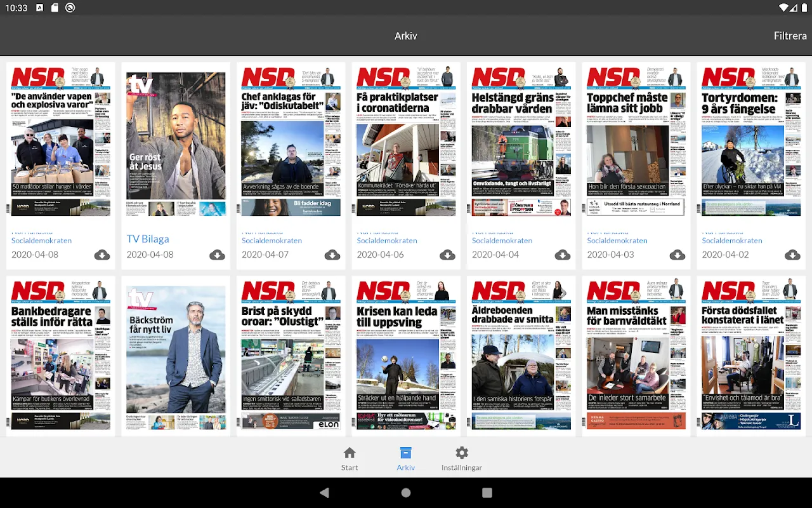Open cover "Bankbedragare ställs inför rätta"
The image size is (812, 508).
61,356
